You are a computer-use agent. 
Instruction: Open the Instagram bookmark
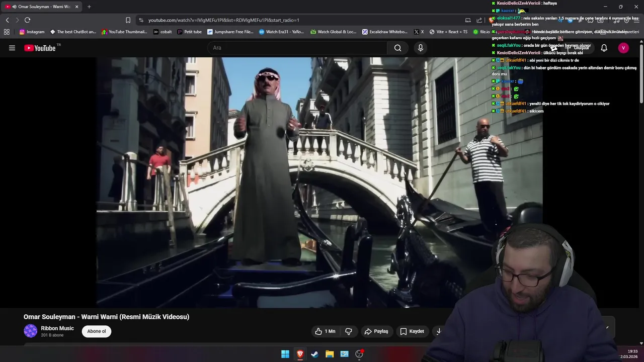(32, 32)
